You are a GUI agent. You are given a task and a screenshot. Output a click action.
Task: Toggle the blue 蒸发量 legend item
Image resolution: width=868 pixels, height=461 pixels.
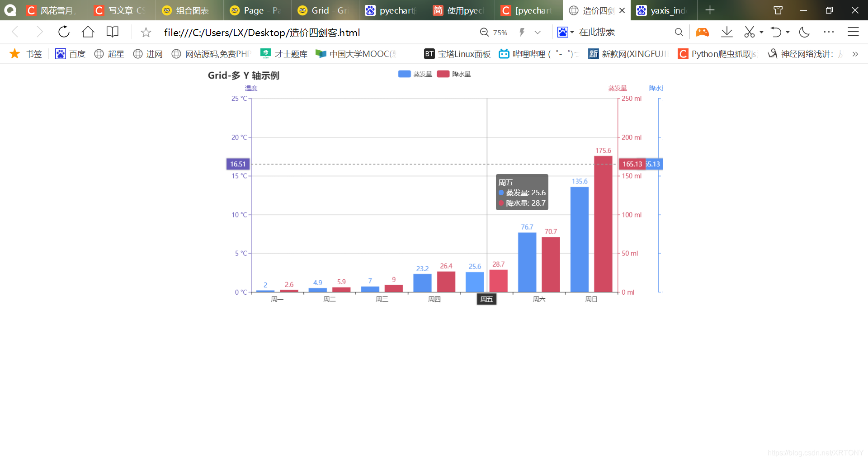click(415, 74)
